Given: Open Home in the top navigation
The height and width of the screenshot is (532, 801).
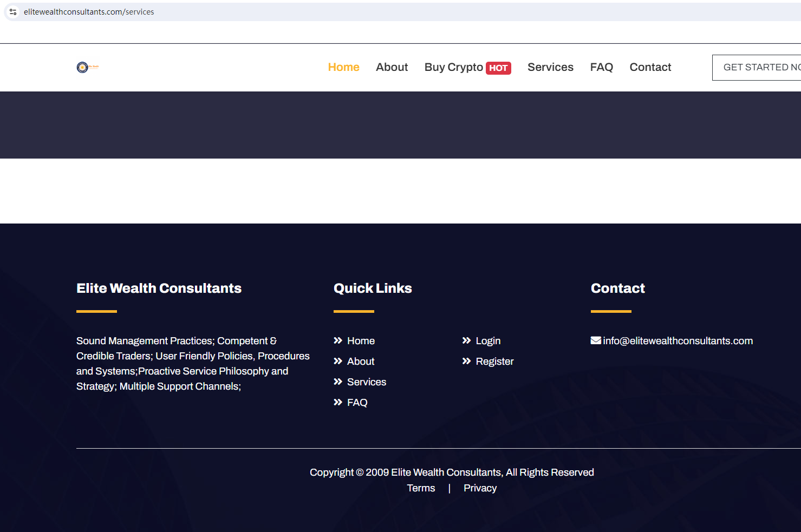Looking at the screenshot, I should point(343,67).
